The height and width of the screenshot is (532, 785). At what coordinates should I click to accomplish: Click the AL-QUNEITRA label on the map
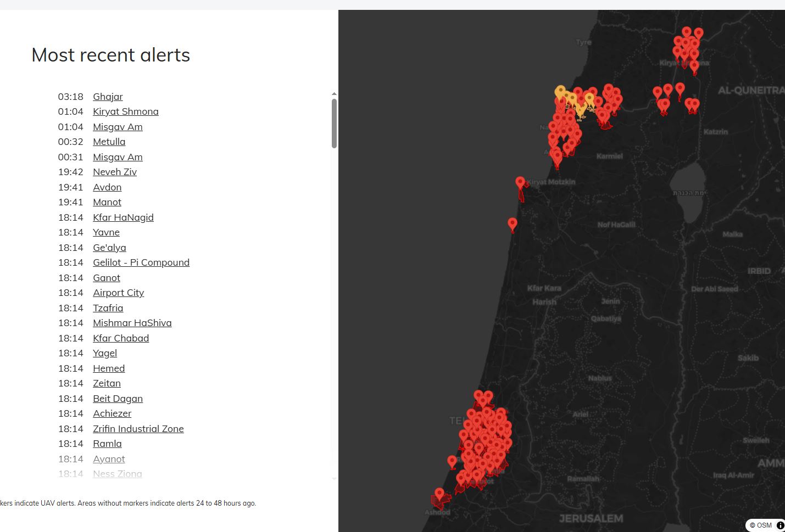(751, 90)
